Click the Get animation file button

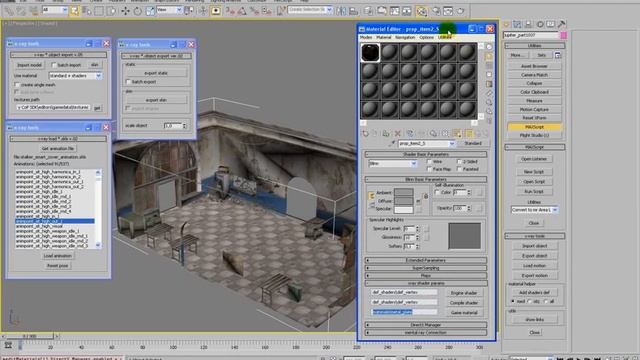pyautogui.click(x=58, y=149)
